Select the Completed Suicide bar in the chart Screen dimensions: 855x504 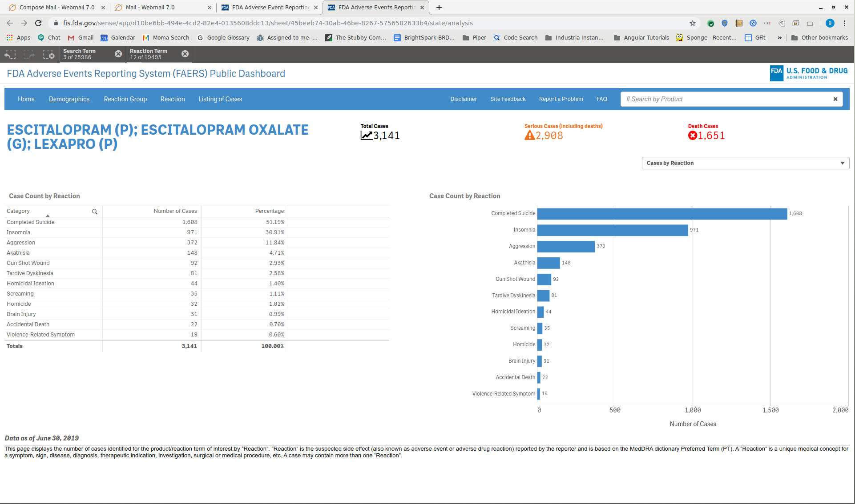click(661, 214)
